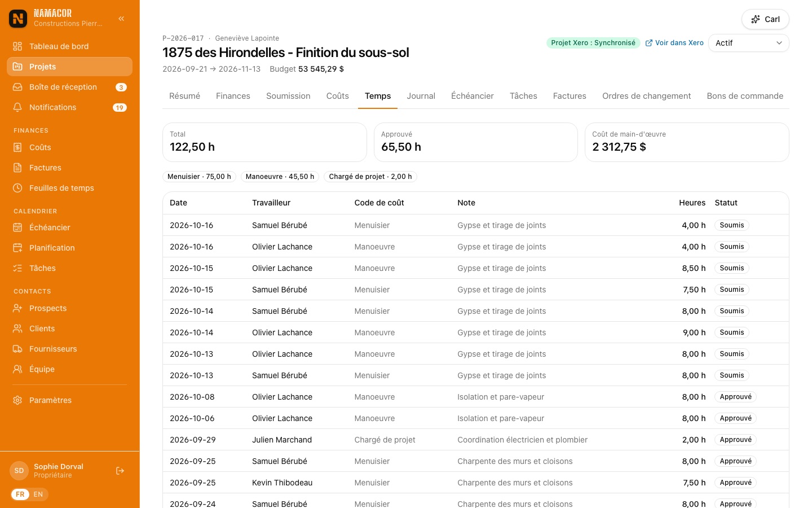Collapse the sidebar with the double-chevron icon
This screenshot has height=508, width=812.
point(121,19)
